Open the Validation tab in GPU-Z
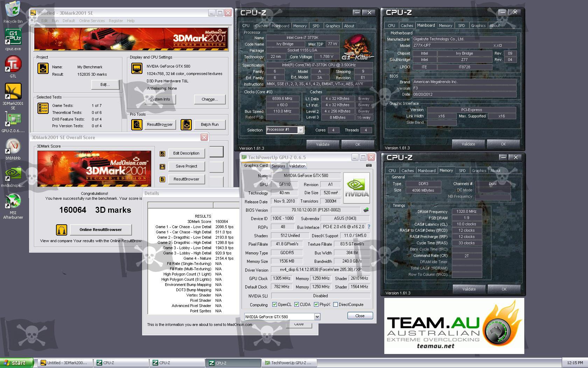 [x=297, y=166]
